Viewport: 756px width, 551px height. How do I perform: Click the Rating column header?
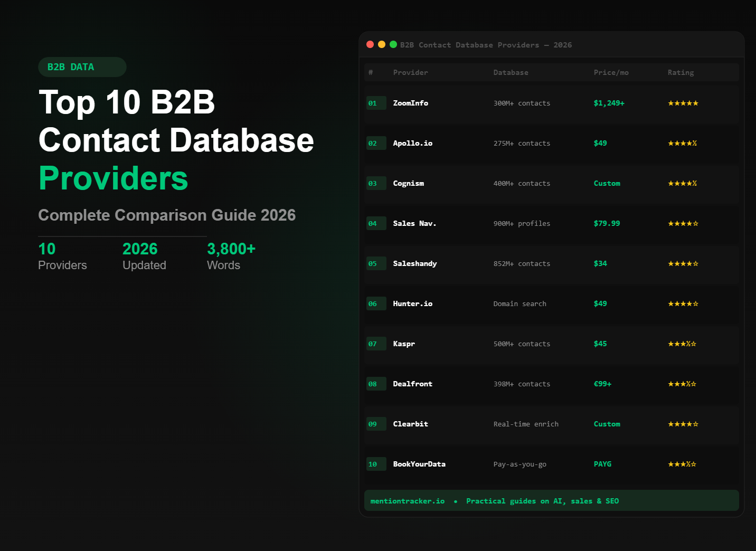pos(681,72)
